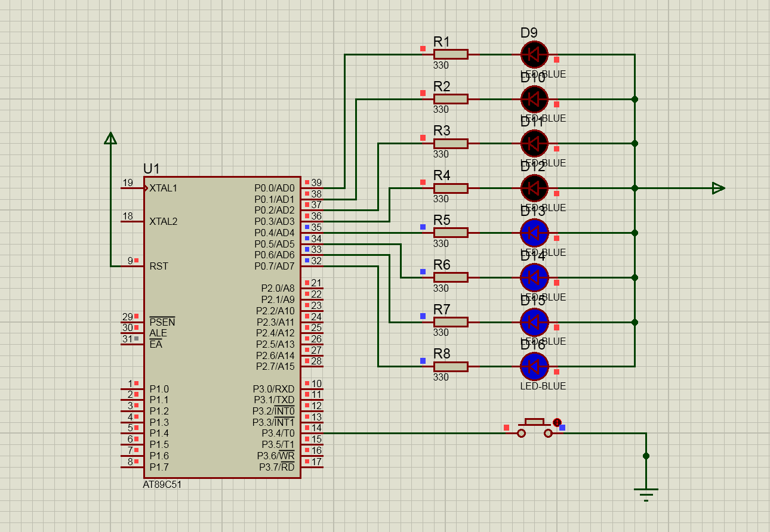
Task: Click the PSEN pin label
Action: (162, 322)
